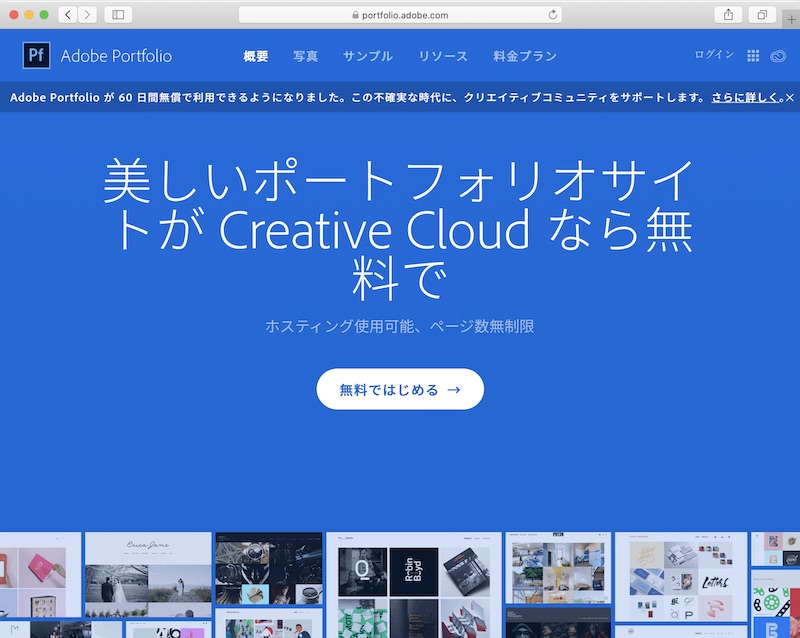Switch to the 写真 section
Screen dimensions: 800x638
click(306, 56)
